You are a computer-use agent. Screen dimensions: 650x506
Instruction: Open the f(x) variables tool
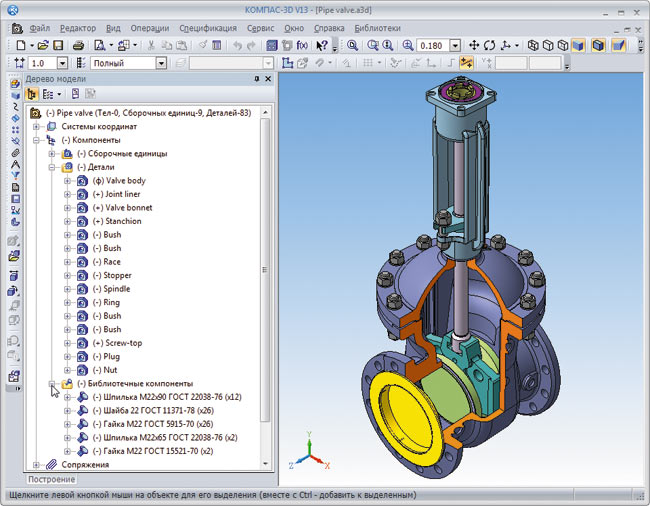[301, 46]
